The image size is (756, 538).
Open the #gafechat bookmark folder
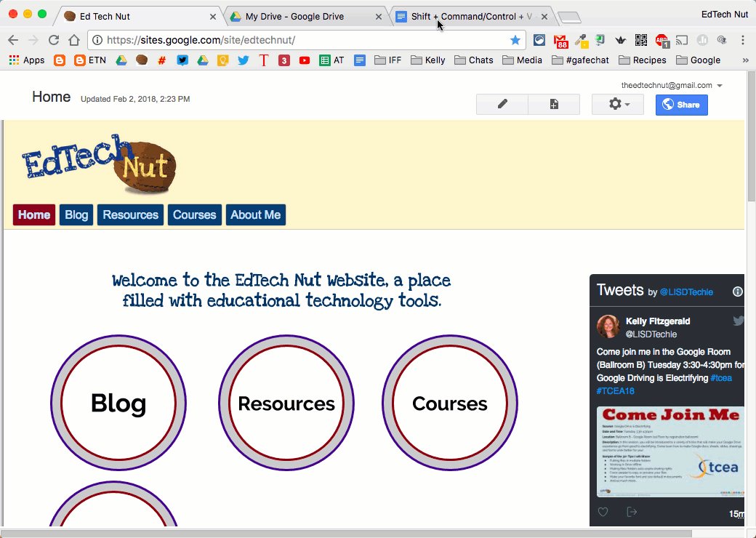581,60
